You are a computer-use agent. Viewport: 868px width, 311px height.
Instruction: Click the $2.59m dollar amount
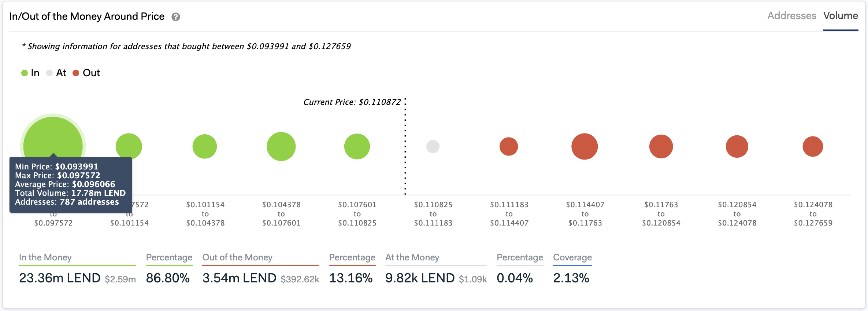[x=120, y=279]
